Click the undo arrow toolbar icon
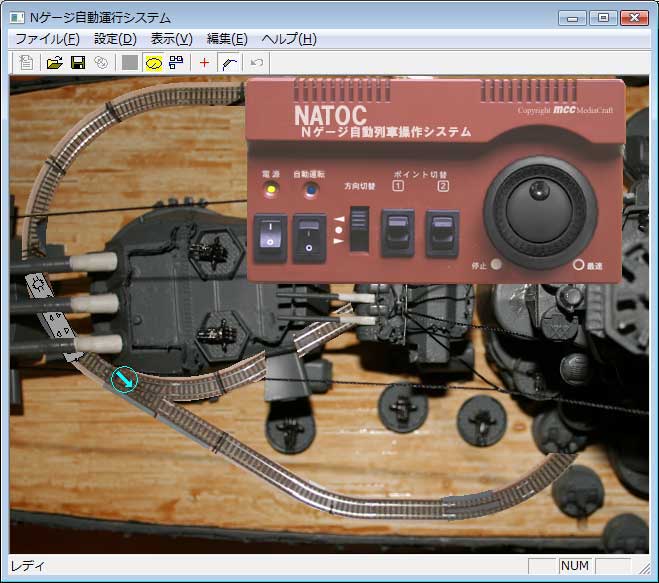Screen dimensions: 659x583 pyautogui.click(x=256, y=63)
